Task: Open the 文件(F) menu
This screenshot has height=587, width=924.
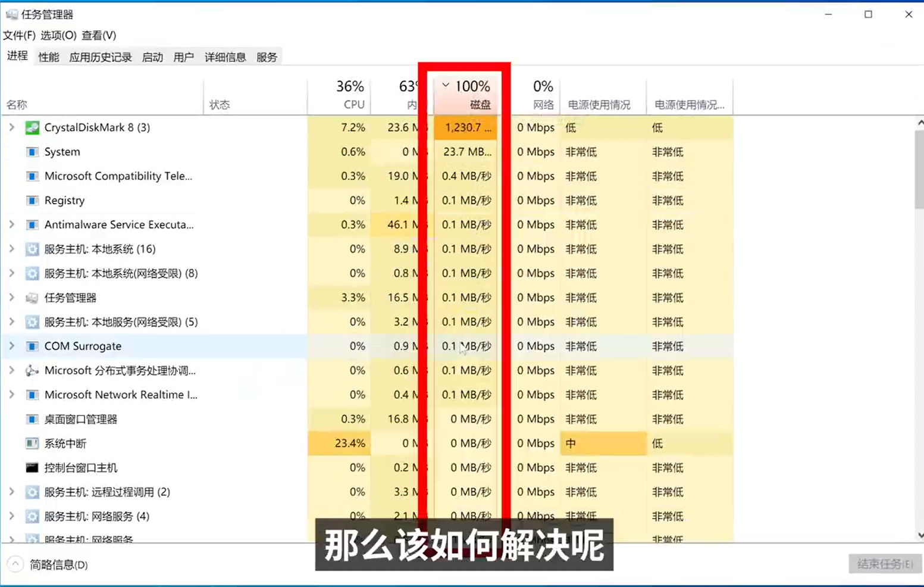Action: [19, 36]
